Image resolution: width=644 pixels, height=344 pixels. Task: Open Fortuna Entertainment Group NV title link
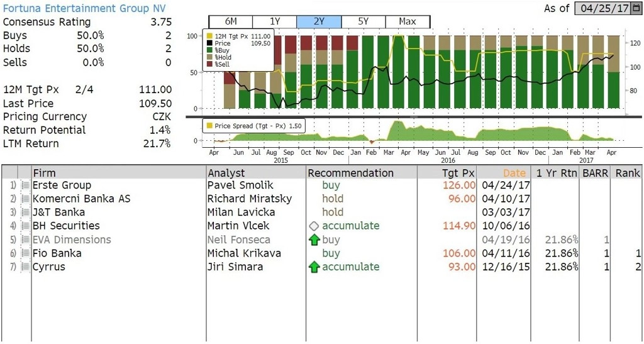(x=85, y=8)
